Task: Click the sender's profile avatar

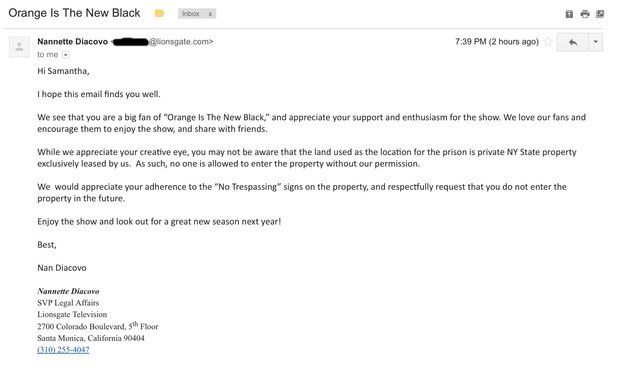Action: 19,47
